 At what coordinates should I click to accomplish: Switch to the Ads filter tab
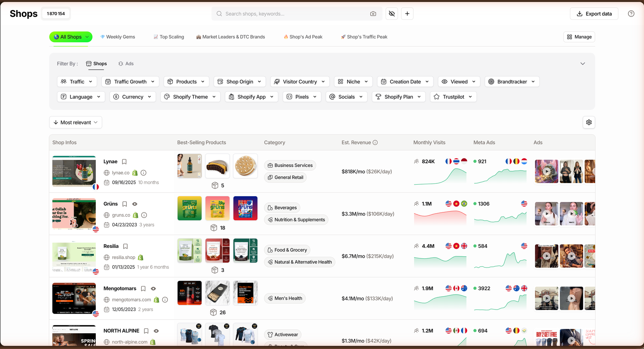coord(126,64)
